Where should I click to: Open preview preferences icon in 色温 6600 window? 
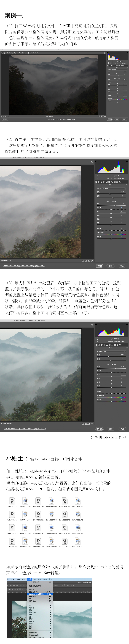[x=92, y=261]
